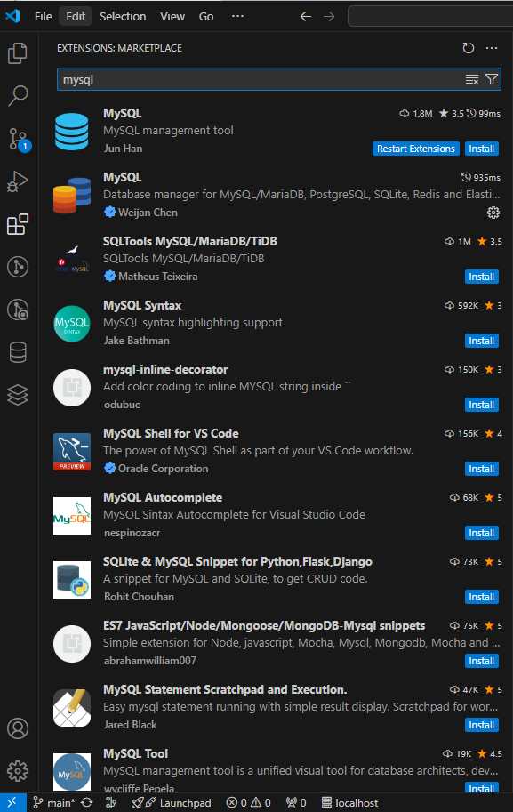Install SQLite & MySQL Snippet extension
This screenshot has width=513, height=812.
pyautogui.click(x=481, y=597)
